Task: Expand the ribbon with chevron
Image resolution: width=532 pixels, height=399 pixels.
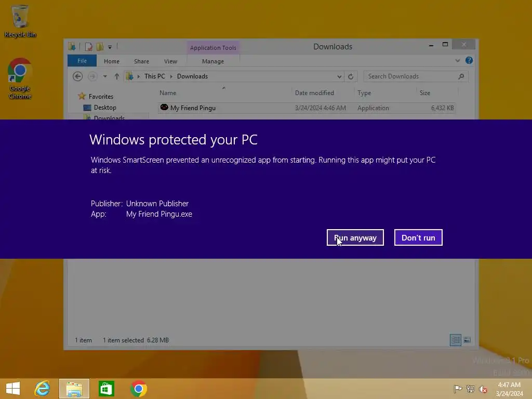Action: [x=457, y=60]
